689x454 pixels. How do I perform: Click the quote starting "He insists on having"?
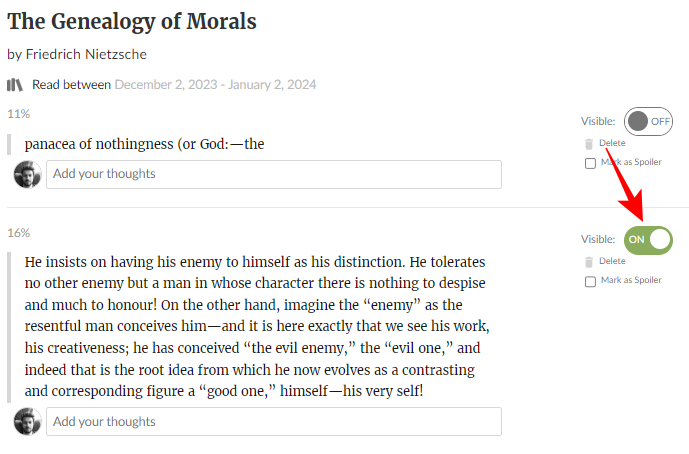tap(255, 325)
